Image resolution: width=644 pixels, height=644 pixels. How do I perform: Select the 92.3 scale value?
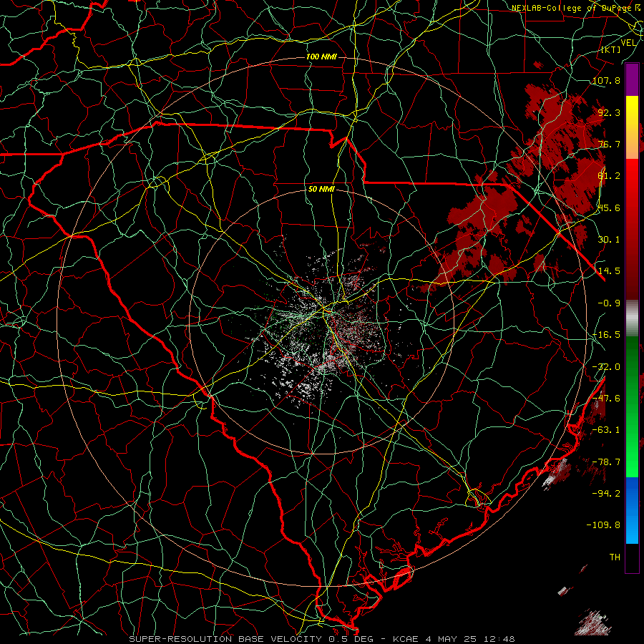tap(609, 112)
